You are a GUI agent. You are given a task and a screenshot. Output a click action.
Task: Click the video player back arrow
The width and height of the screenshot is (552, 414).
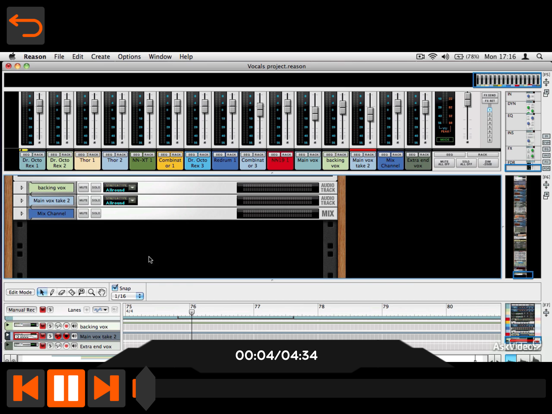pos(26,25)
